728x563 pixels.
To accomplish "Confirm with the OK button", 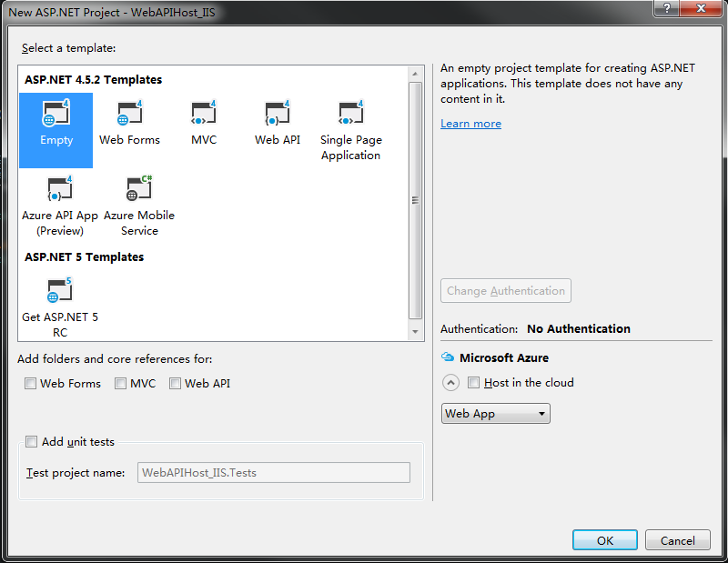I will tap(605, 540).
